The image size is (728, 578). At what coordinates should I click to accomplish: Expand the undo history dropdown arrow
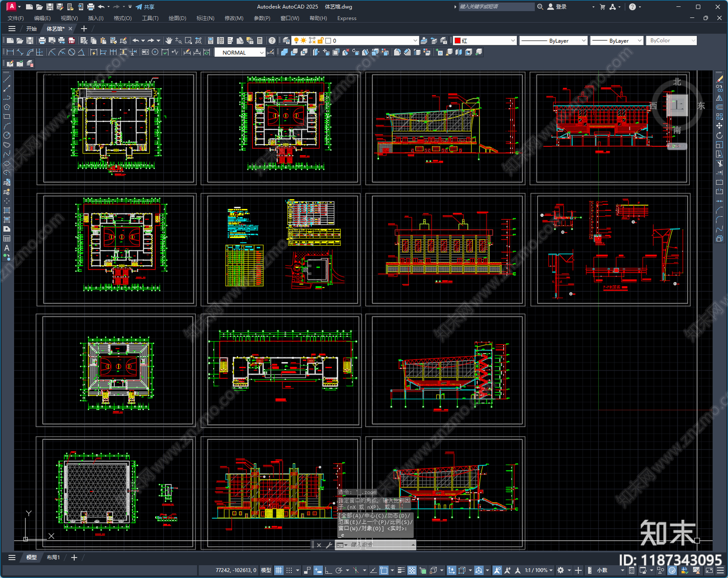coord(143,41)
